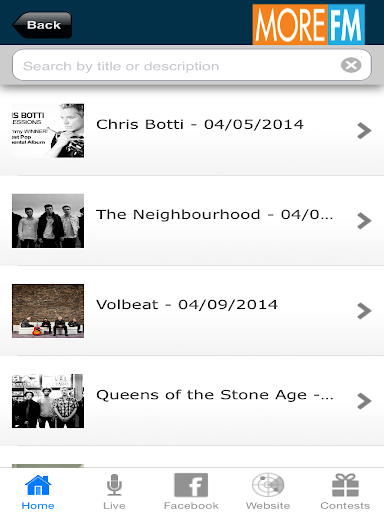Select Volbeat - 04/09/2014 title
The width and height of the screenshot is (384, 512).
coord(187,305)
